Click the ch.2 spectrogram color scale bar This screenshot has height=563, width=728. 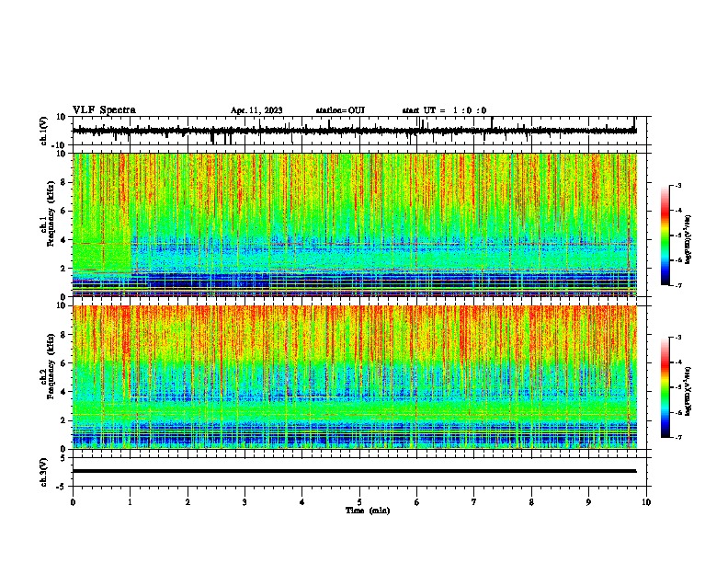(665, 387)
